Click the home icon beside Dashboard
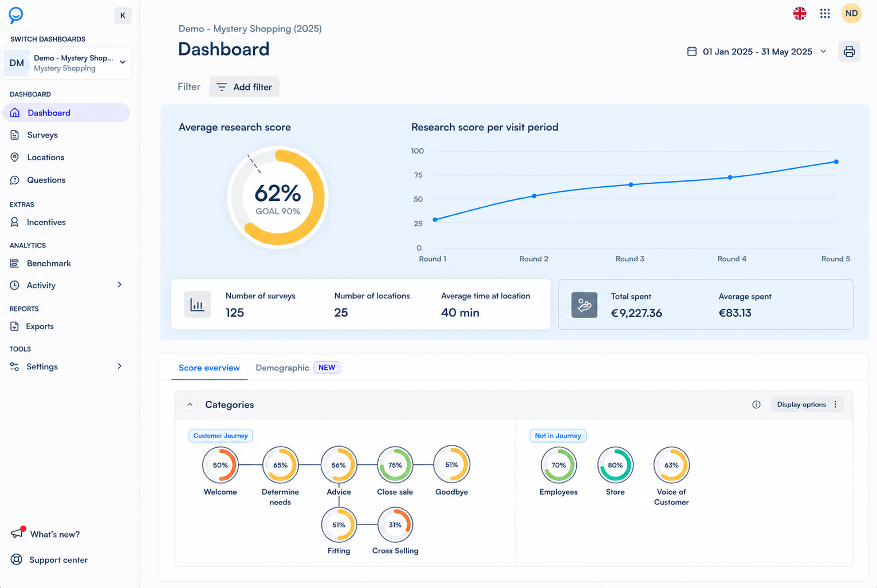The width and height of the screenshot is (877, 588). coord(15,113)
